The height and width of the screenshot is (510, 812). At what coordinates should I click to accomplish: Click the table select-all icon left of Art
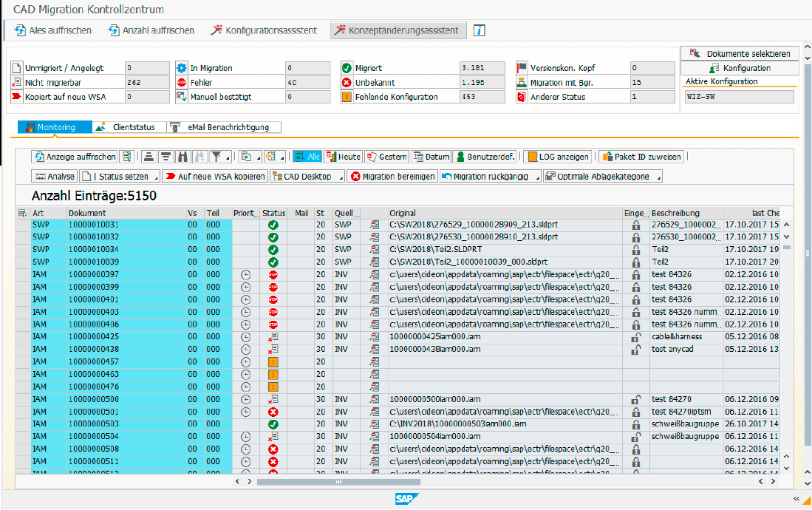22,213
